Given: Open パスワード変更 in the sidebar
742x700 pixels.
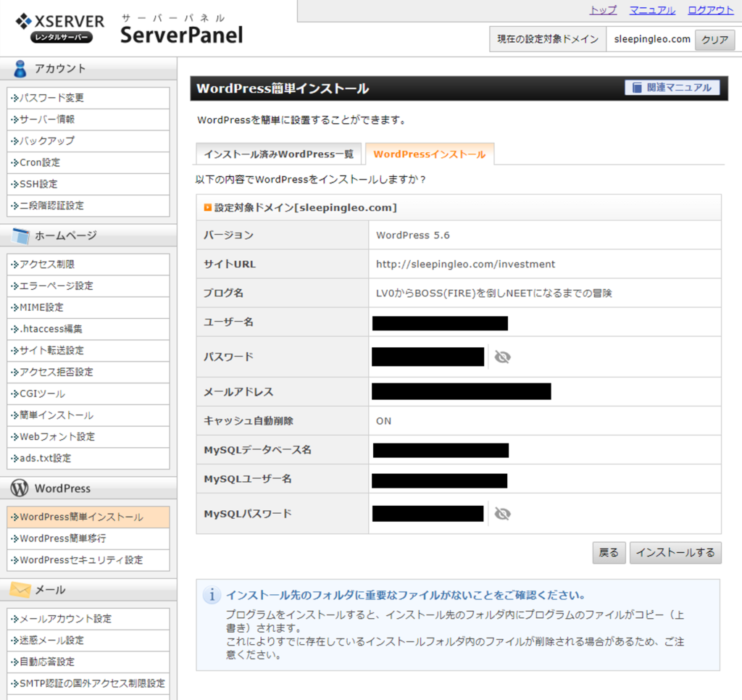Looking at the screenshot, I should [x=88, y=98].
